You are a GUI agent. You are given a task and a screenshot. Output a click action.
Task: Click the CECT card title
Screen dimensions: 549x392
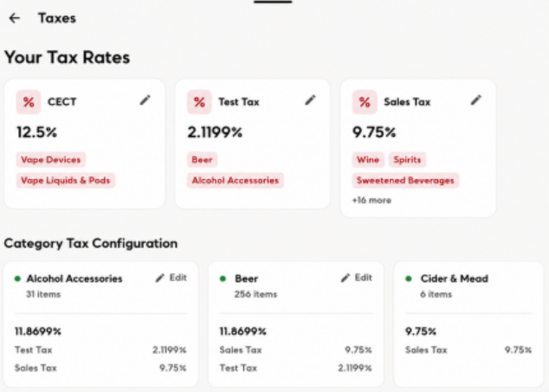coord(62,102)
